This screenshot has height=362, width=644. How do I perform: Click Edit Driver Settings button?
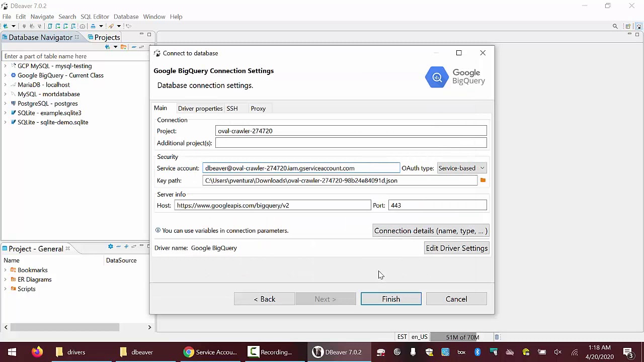click(x=457, y=248)
